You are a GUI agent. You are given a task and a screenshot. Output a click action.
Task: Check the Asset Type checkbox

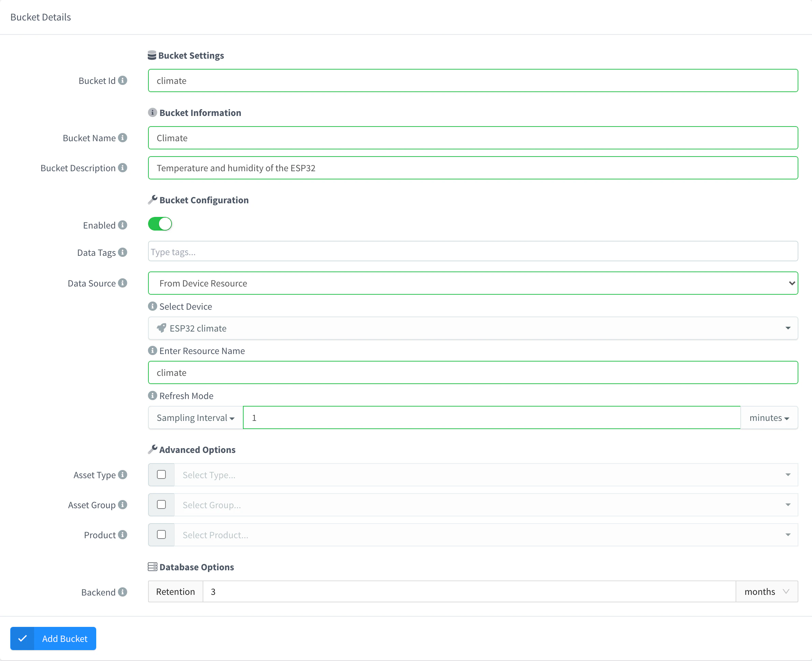[x=161, y=474]
